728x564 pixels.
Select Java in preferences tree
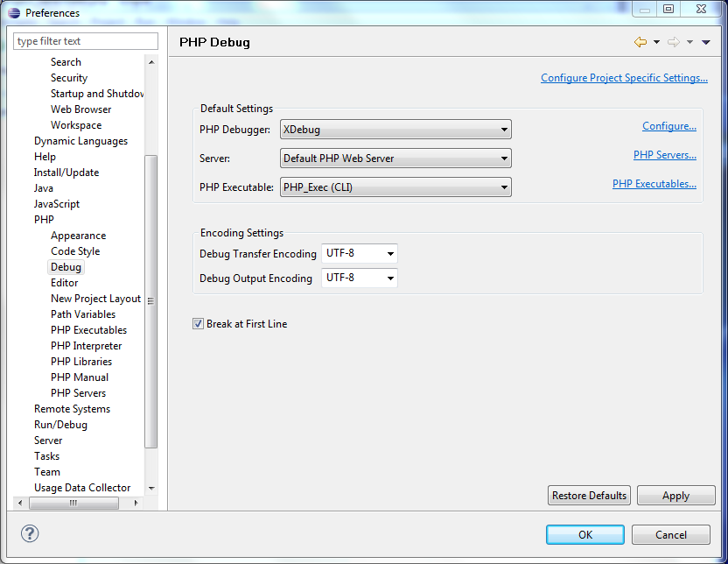click(43, 188)
